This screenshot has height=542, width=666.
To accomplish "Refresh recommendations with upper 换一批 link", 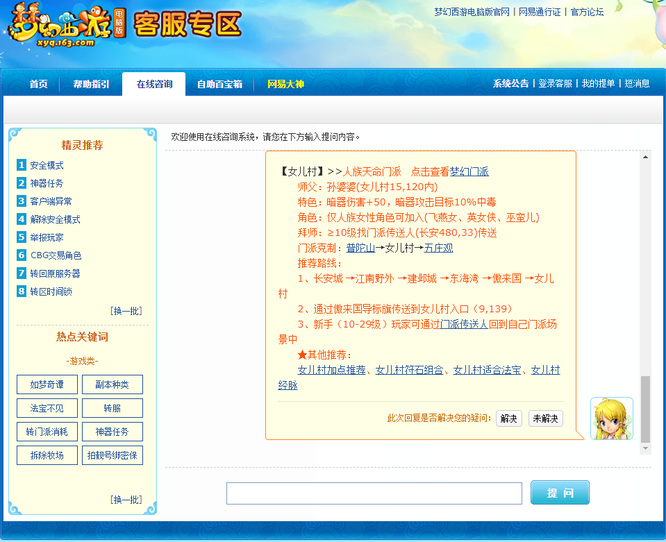I will (x=126, y=311).
